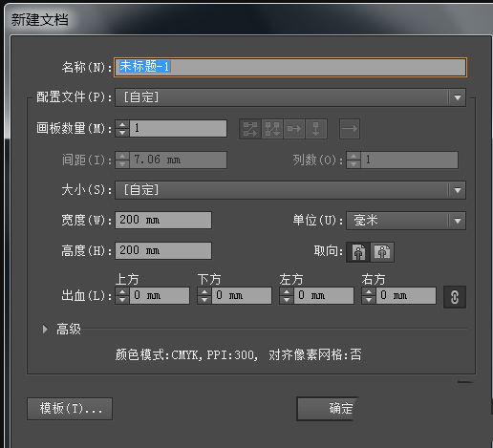Viewport: 493px width, 448px height.
Task: Open the 单位 units dropdown
Action: click(406, 221)
